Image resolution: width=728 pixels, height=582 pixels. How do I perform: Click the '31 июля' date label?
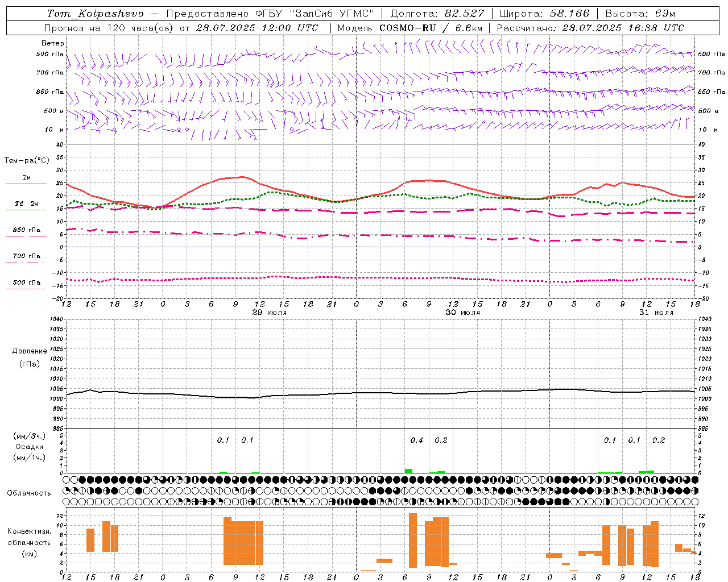pos(656,313)
